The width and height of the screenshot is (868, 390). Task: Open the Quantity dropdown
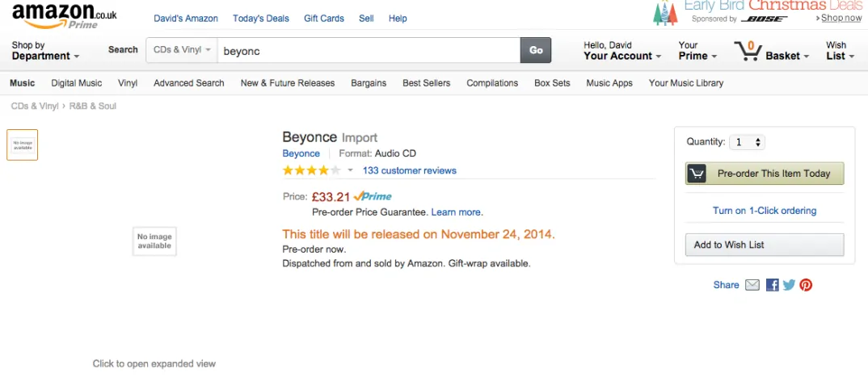coord(747,142)
